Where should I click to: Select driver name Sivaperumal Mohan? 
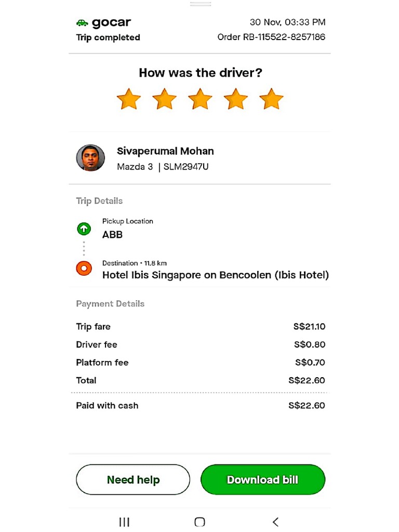(x=165, y=151)
